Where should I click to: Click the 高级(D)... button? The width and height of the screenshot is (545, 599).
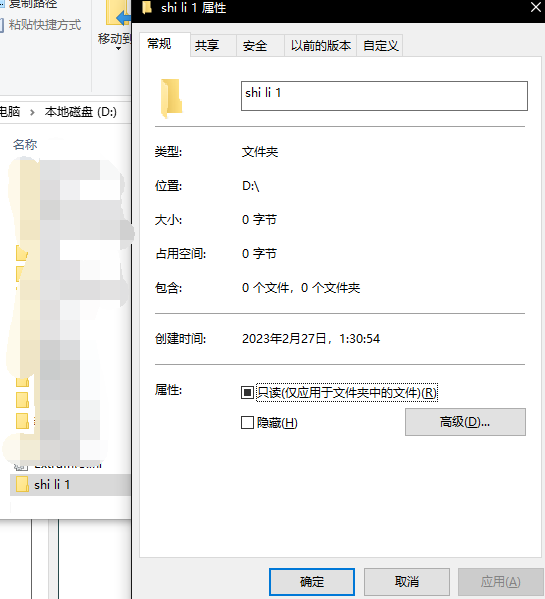pyautogui.click(x=465, y=422)
